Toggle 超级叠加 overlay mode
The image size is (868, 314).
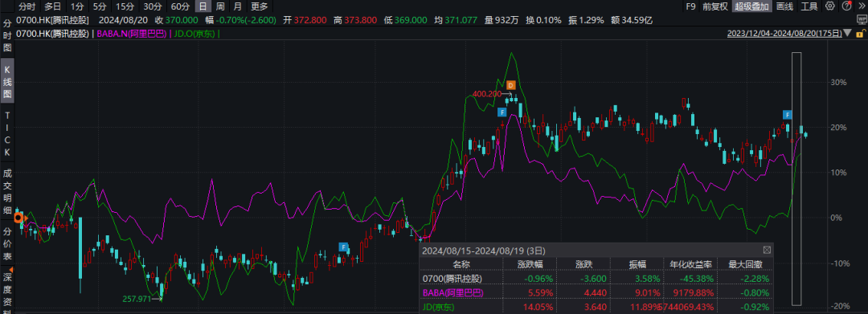[x=751, y=6]
